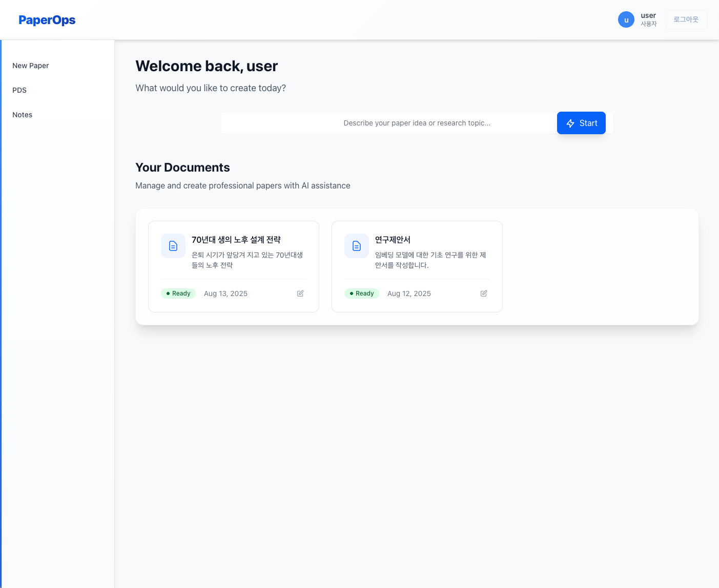The height and width of the screenshot is (588, 719).
Task: Select the Aug 13, 2025 date text
Action: 225,293
